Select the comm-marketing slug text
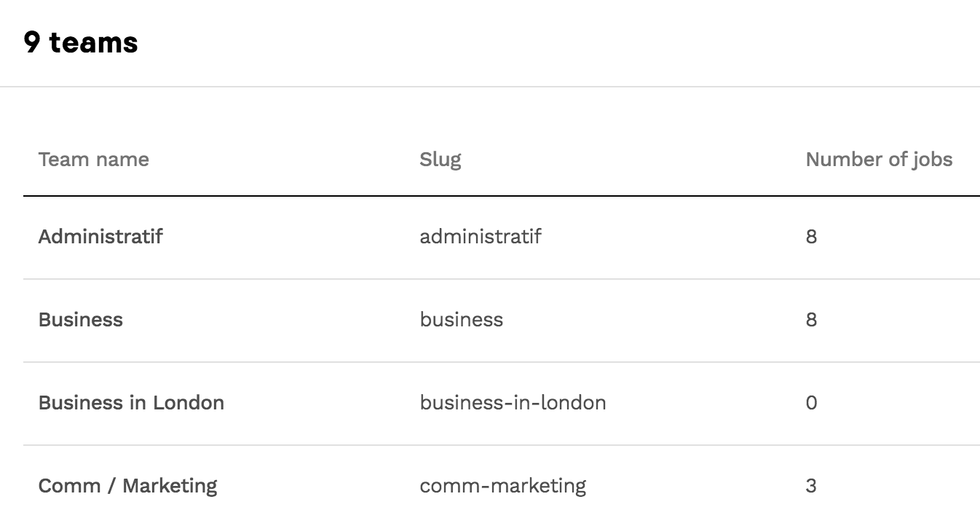 (x=502, y=486)
